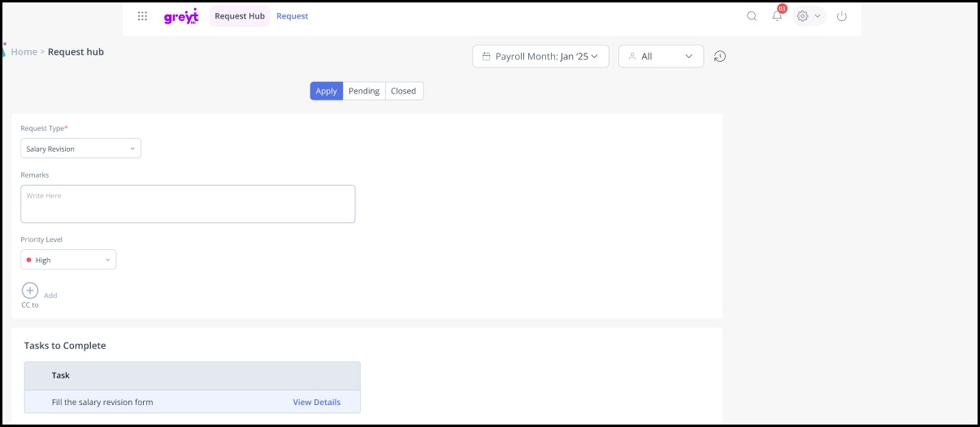Go to Home via breadcrumb

pyautogui.click(x=24, y=52)
